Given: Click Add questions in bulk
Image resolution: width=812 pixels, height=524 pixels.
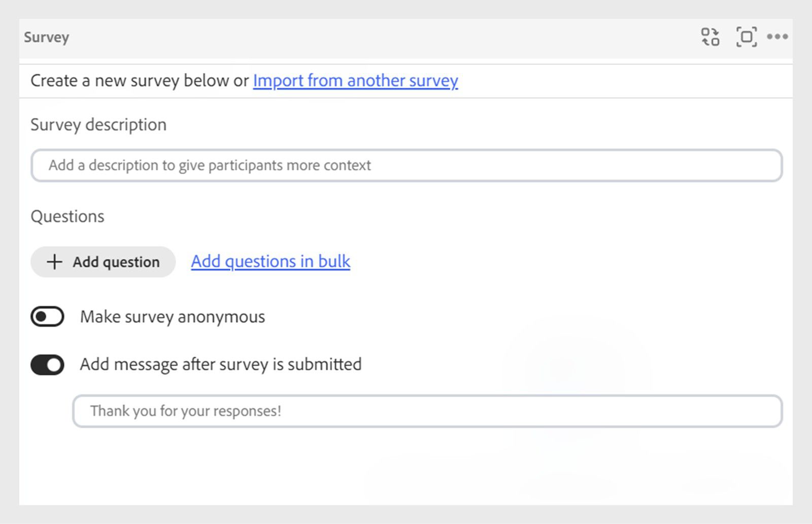Looking at the screenshot, I should [x=269, y=261].
